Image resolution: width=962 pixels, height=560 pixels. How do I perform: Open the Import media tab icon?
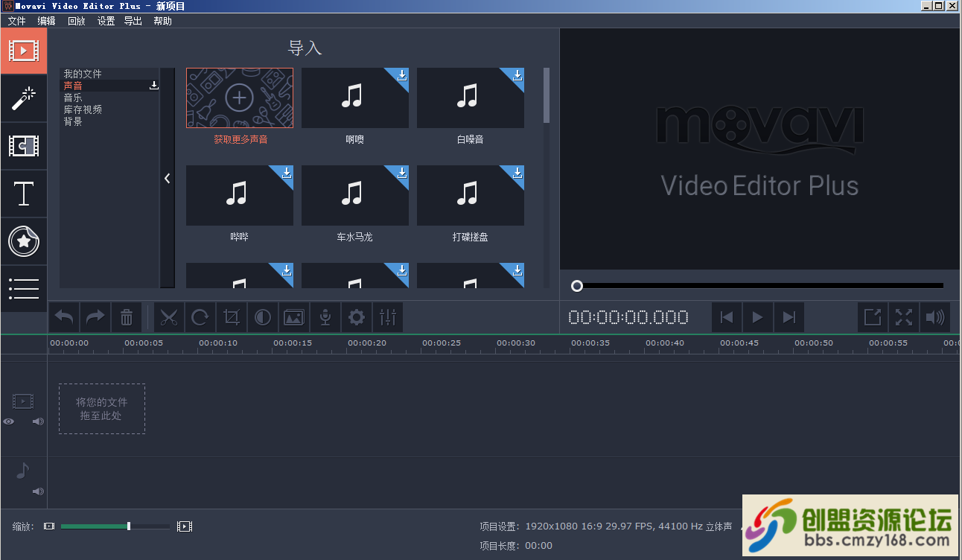24,51
